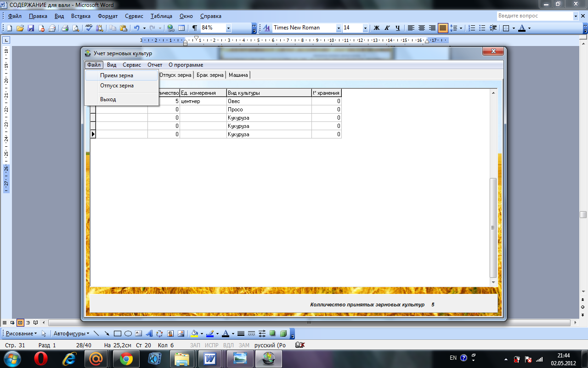This screenshot has height=368, width=588.
Task: Open the Сервис menu in Учет зерновых культур
Action: 132,65
